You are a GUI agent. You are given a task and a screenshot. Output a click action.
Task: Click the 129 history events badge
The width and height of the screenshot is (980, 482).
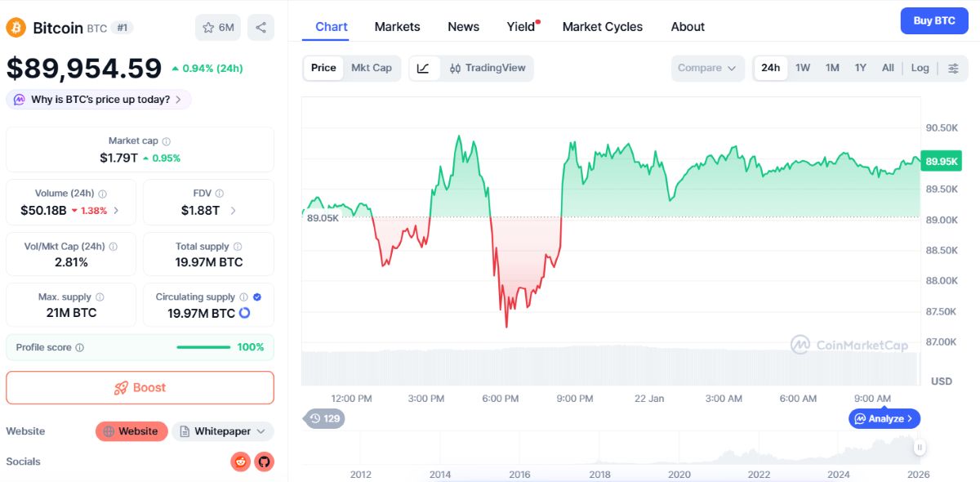pos(324,418)
